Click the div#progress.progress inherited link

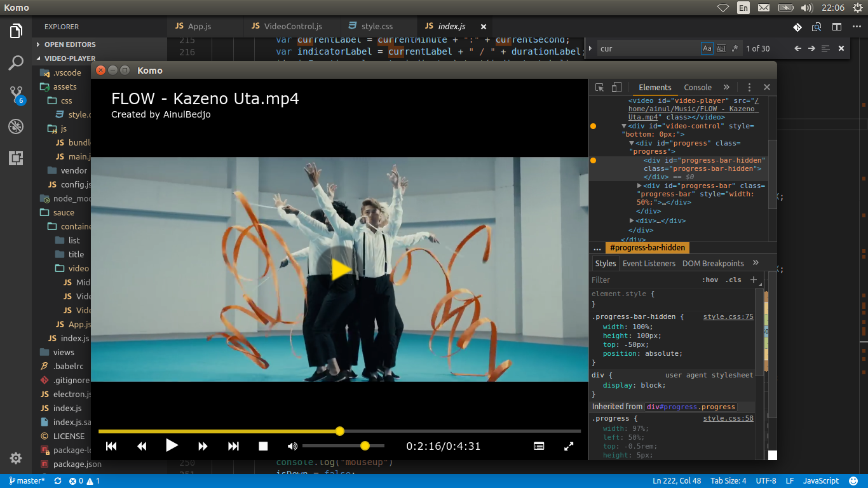[x=691, y=407]
